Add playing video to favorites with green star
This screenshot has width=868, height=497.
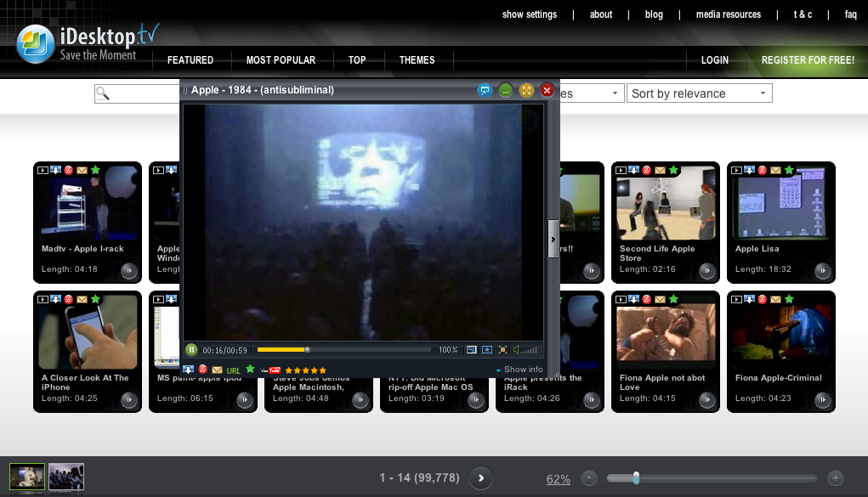click(250, 369)
